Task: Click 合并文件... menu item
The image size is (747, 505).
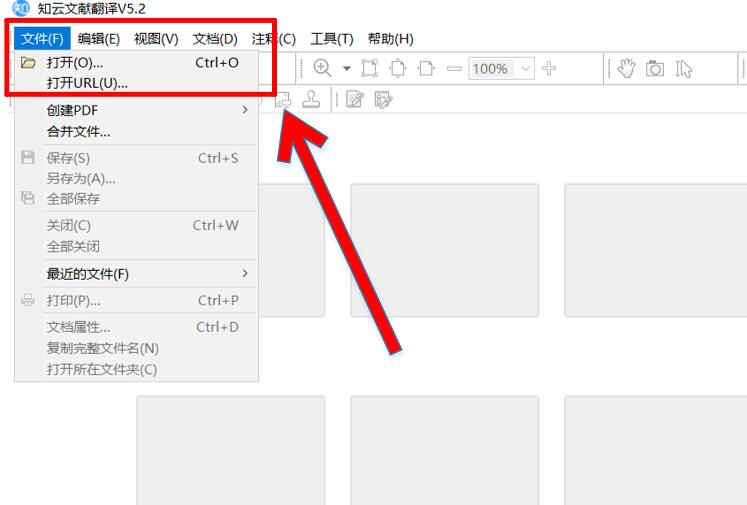Action: pos(78,131)
